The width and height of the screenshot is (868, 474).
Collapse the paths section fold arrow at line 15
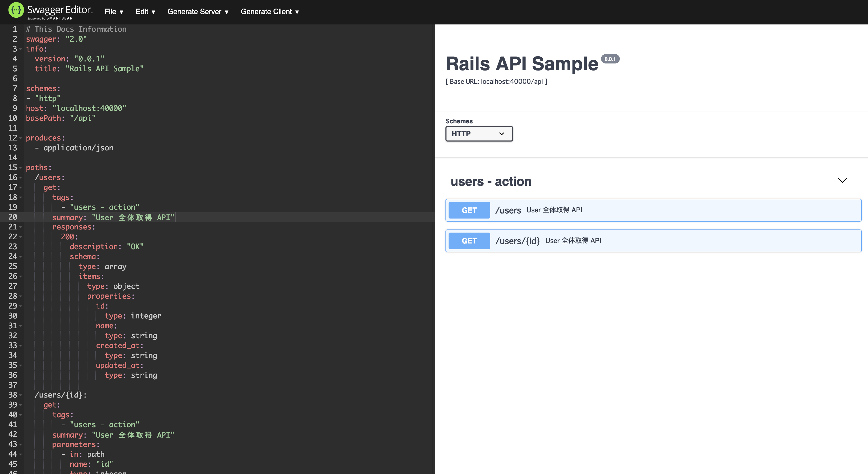coord(21,168)
